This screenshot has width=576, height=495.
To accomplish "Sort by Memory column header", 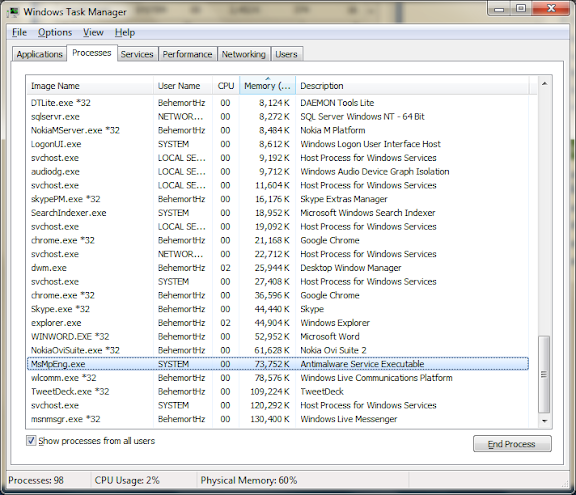I will pos(267,86).
